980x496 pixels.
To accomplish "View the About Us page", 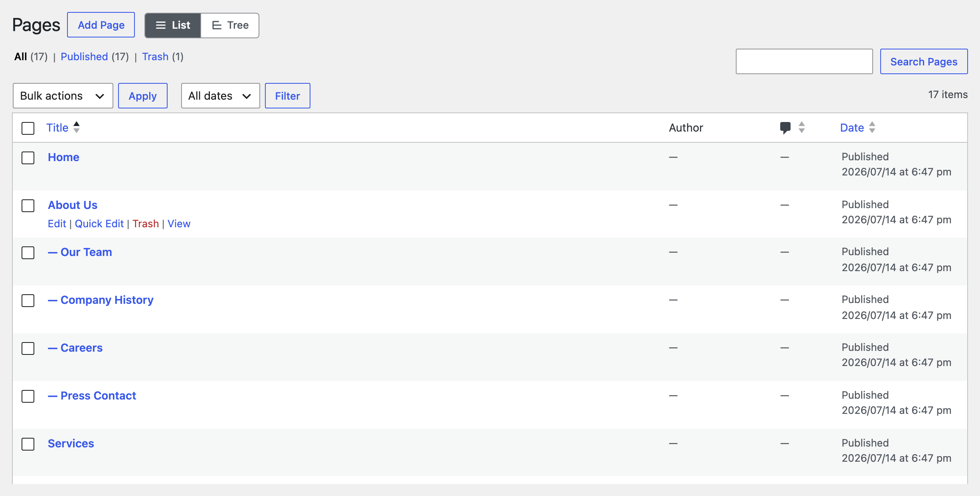I will click(x=179, y=224).
